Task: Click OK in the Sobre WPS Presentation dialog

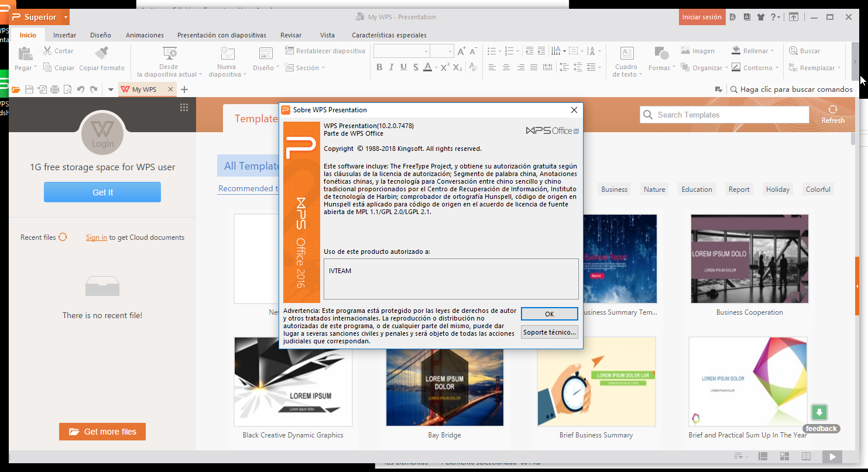Action: point(549,314)
